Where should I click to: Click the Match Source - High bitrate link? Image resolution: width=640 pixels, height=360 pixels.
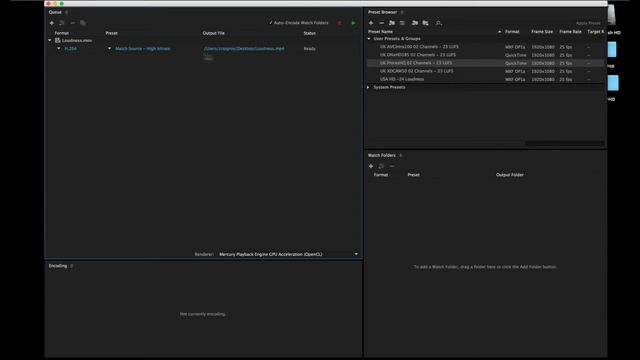point(143,49)
